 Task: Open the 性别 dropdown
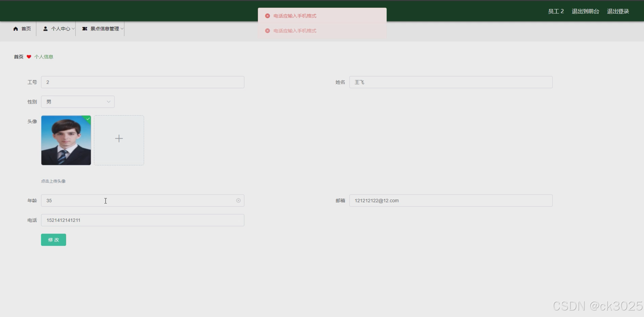(x=78, y=102)
